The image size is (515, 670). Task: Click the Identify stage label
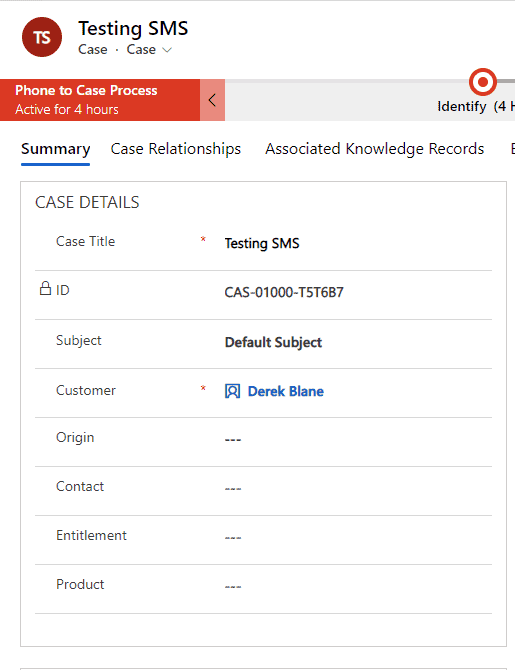tap(462, 106)
